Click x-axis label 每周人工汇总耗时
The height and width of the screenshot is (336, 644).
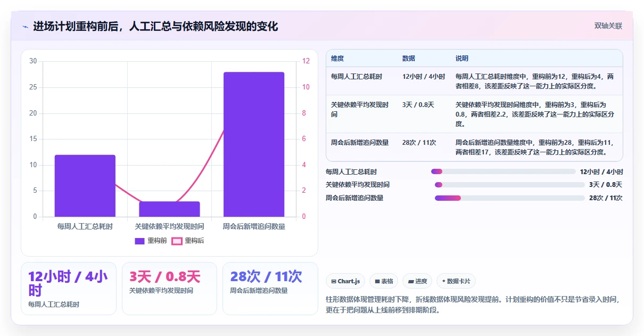pyautogui.click(x=85, y=226)
